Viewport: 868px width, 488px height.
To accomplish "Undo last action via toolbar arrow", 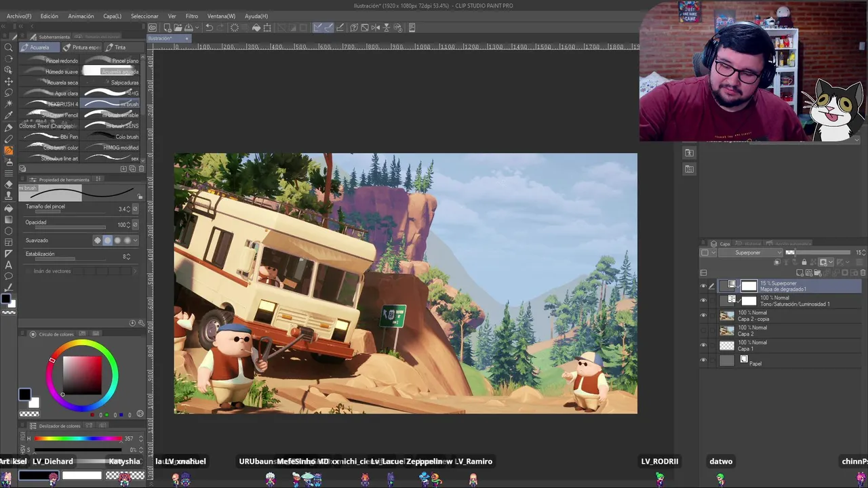I will tap(210, 28).
